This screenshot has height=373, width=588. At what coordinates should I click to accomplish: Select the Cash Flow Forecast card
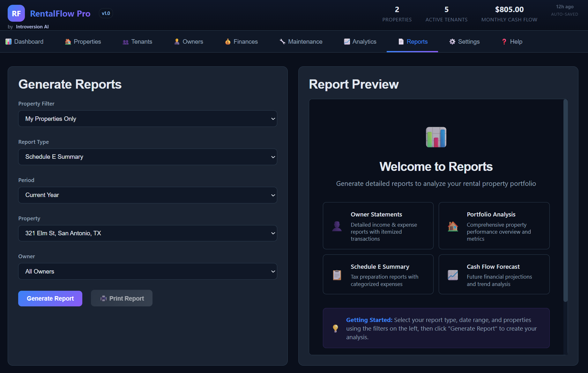point(494,274)
